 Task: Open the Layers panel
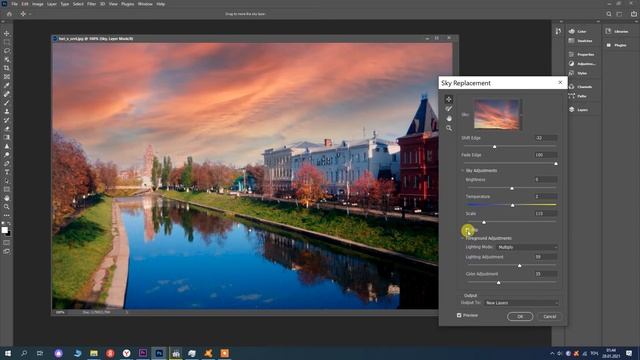pos(579,110)
